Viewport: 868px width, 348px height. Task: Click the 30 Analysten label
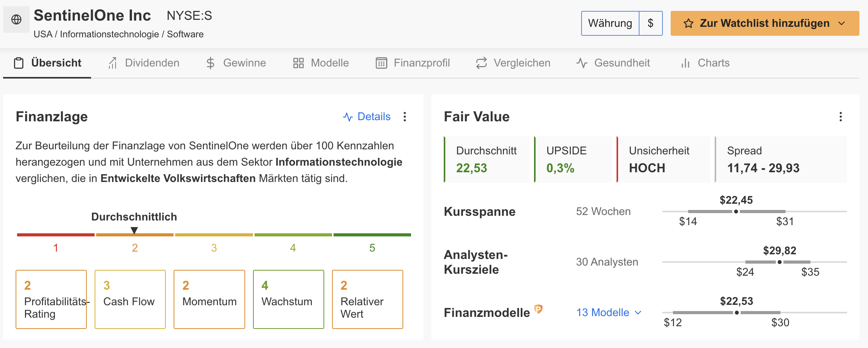pyautogui.click(x=607, y=262)
